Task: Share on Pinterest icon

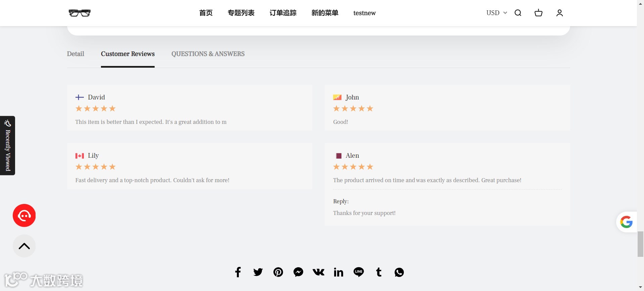Action: pyautogui.click(x=278, y=272)
